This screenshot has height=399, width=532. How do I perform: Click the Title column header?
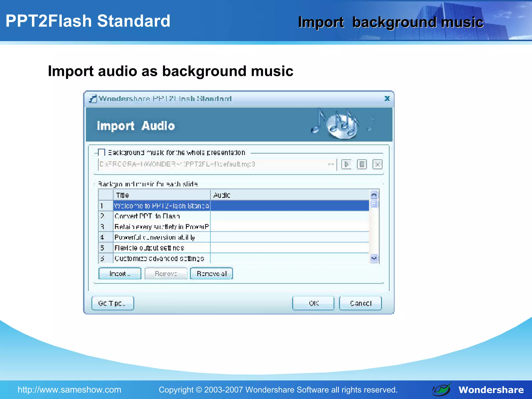(x=162, y=195)
